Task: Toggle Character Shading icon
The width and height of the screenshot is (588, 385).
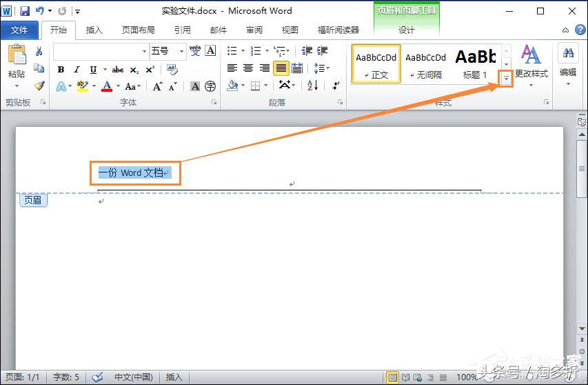Action: [195, 86]
